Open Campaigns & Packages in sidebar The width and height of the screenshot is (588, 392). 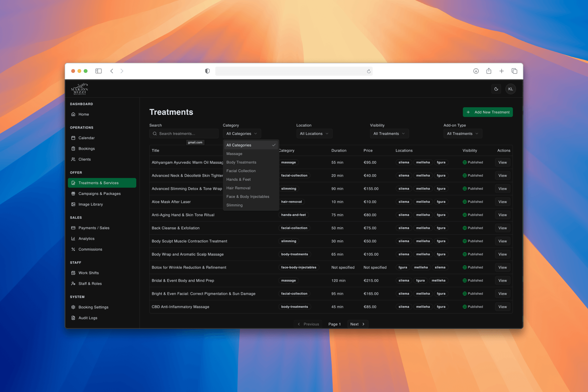pos(100,194)
